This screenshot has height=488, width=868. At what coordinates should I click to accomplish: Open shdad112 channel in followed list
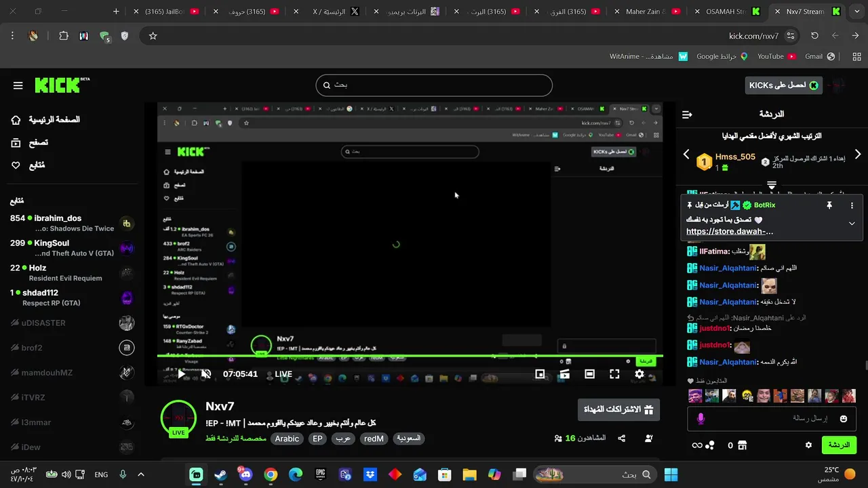[71, 298]
